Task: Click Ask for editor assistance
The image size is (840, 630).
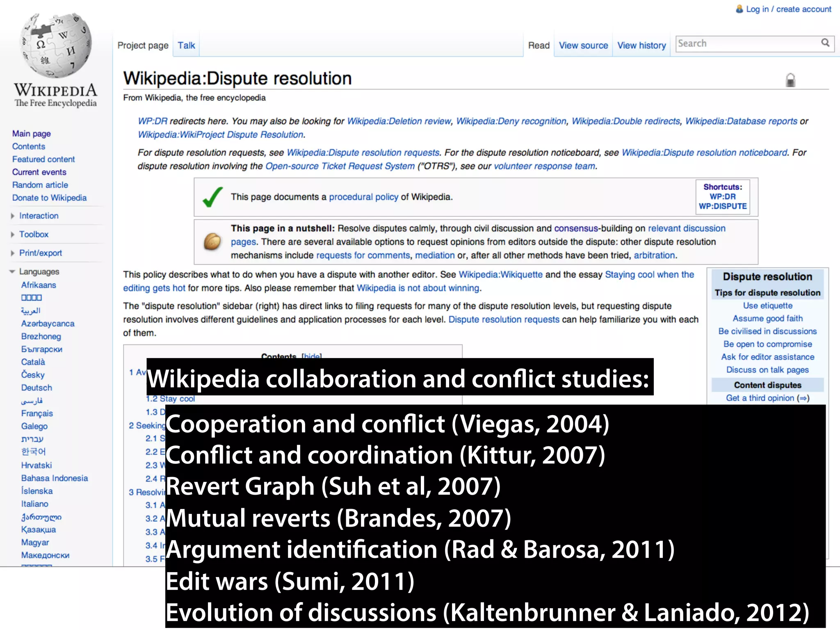Action: coord(767,357)
